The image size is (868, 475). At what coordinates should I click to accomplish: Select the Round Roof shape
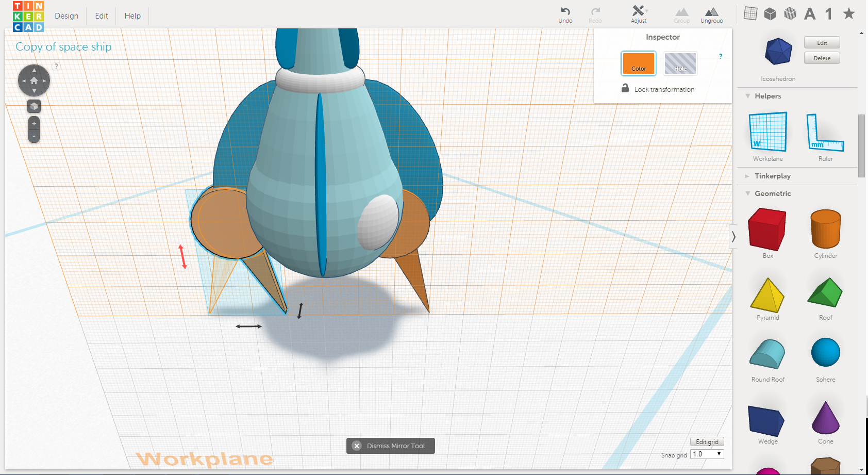(767, 354)
